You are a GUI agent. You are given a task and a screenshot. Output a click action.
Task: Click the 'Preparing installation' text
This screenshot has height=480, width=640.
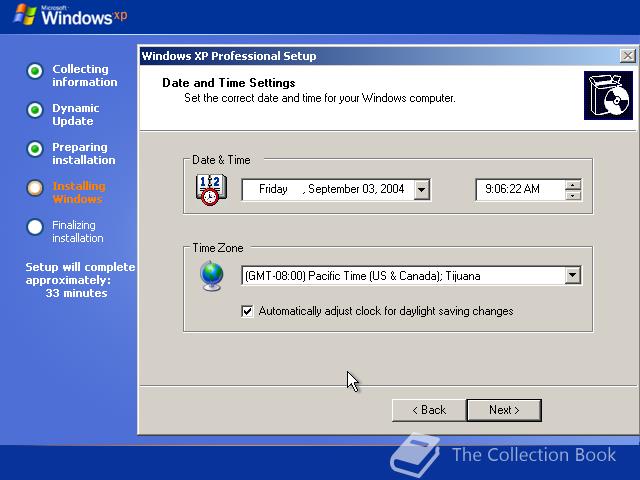[84, 153]
